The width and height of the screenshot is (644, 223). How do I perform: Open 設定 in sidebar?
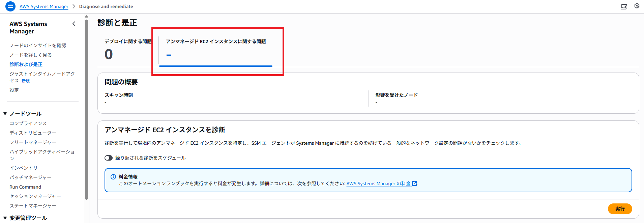[14, 90]
